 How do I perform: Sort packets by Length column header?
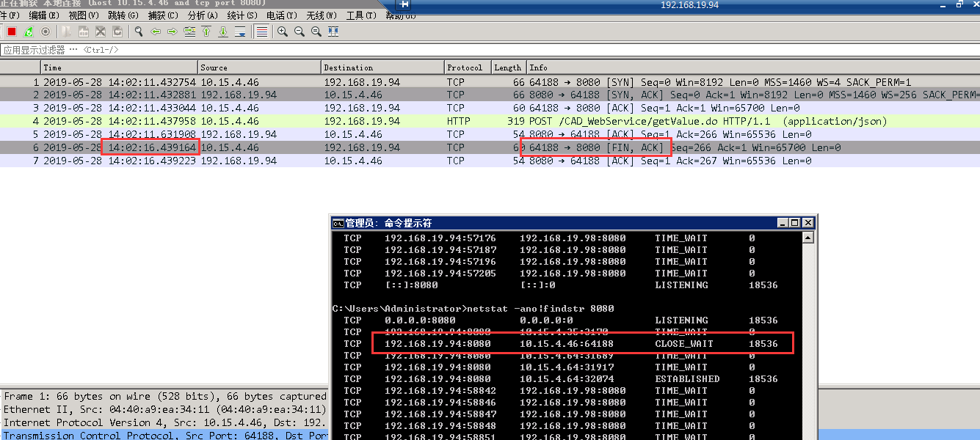[508, 67]
